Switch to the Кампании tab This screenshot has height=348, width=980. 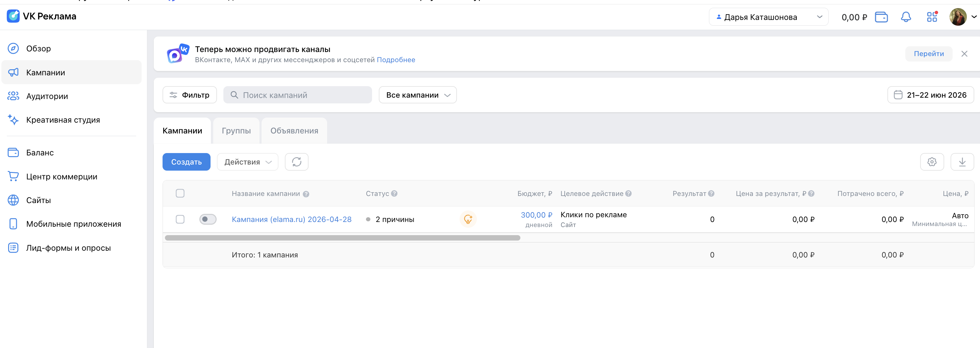coord(182,131)
